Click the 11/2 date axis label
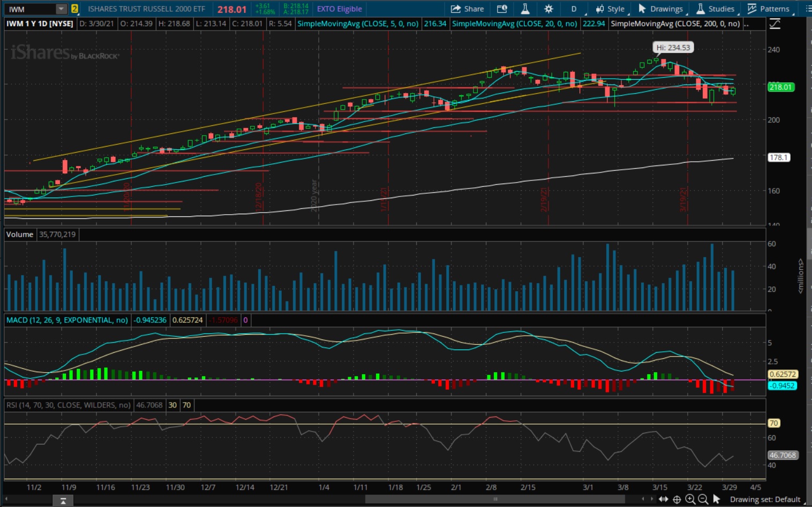 pos(34,487)
